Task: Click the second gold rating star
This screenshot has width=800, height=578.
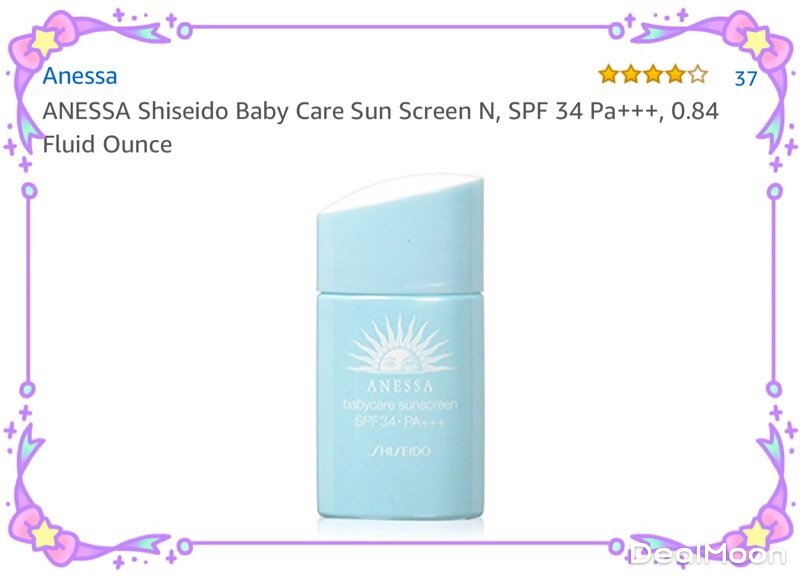Action: click(631, 74)
